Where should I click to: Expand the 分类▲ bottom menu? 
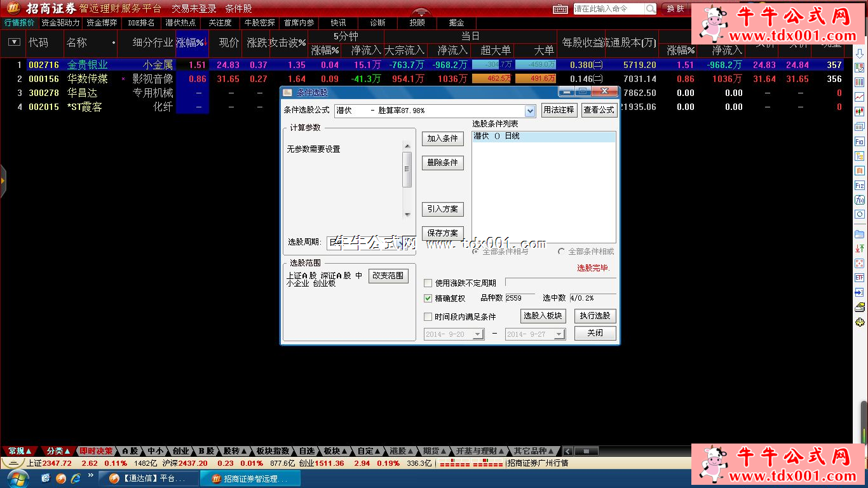(58, 451)
